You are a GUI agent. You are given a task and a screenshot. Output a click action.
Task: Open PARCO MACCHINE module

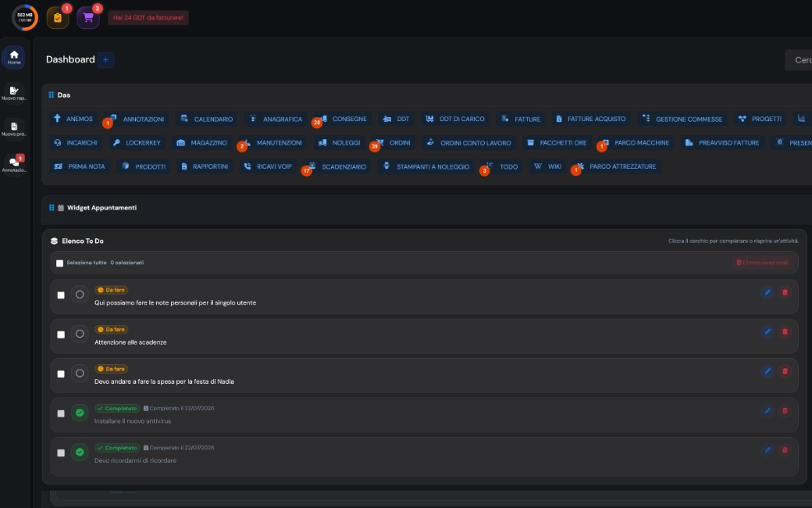tap(636, 142)
